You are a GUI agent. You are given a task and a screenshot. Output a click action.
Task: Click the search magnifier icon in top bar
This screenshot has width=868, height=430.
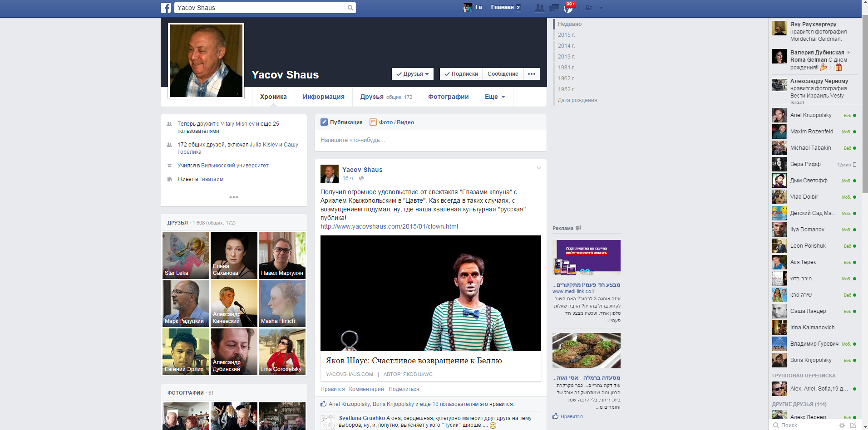[350, 8]
